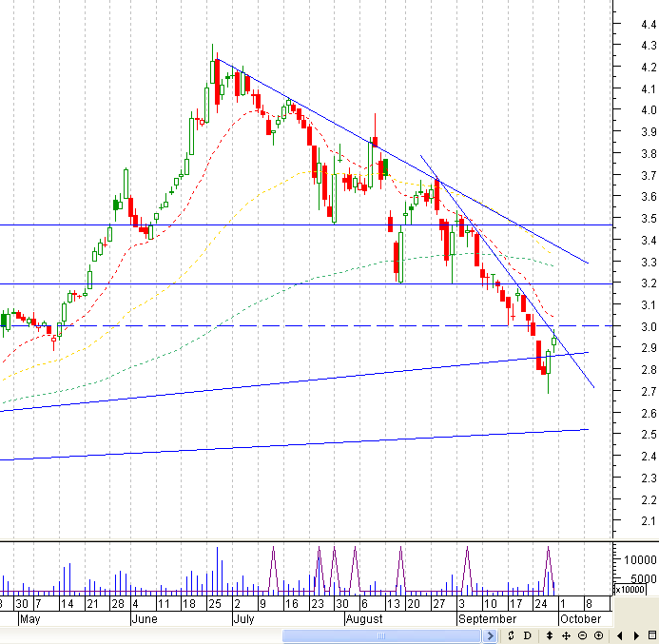Click the vertical stretch arrows icon
The image size is (659, 644).
550,635
